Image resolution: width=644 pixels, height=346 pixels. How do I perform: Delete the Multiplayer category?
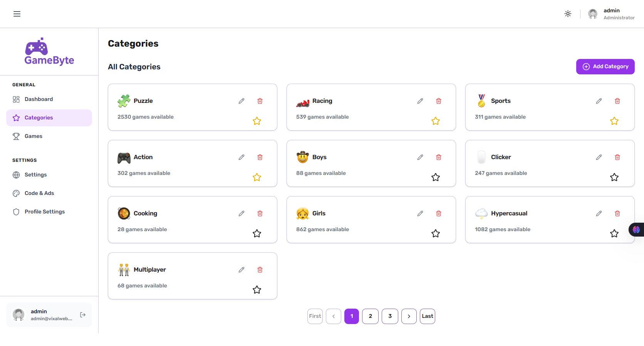[260, 270]
